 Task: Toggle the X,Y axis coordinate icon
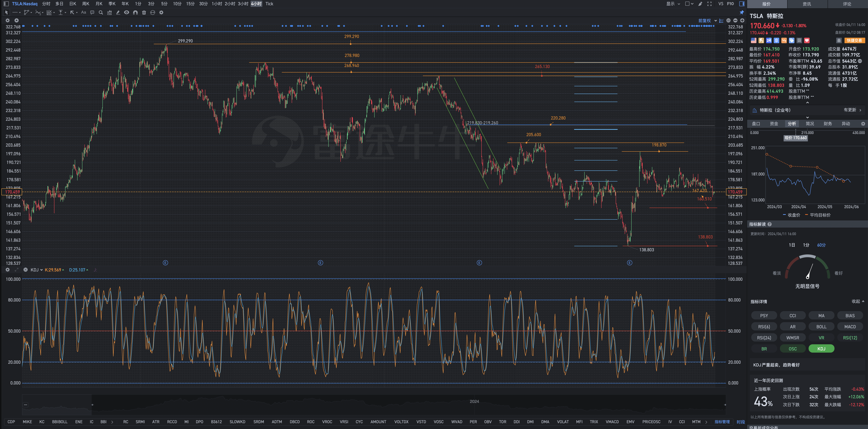tap(721, 21)
